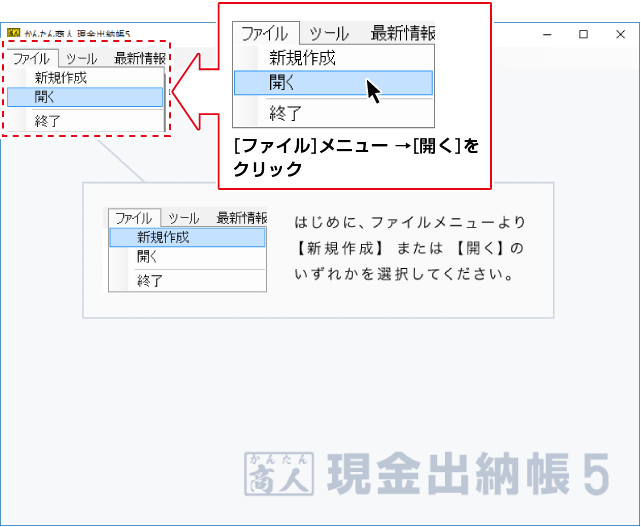641x527 pixels.
Task: Click the enlarged 最新情報 tab in the red callout
Action: click(x=401, y=33)
